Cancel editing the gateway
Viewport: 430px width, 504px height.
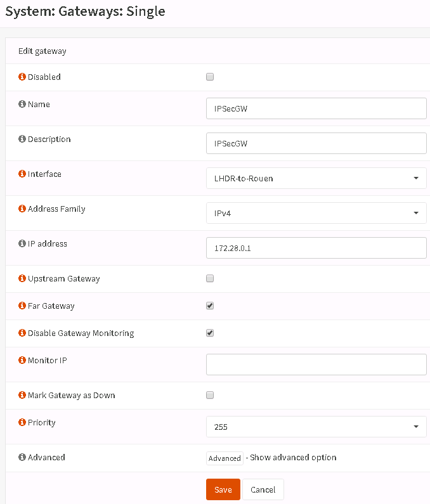263,489
